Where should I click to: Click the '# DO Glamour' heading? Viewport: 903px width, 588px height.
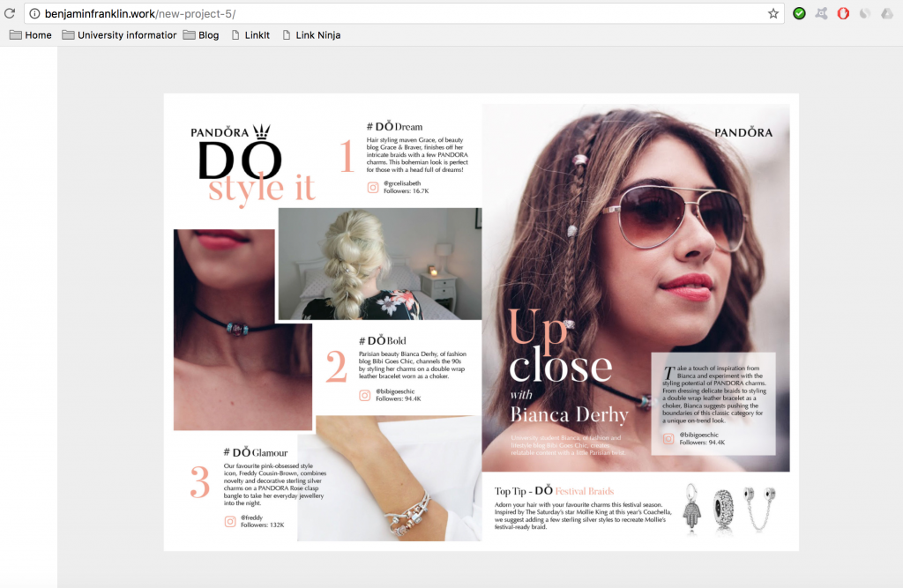pos(256,452)
